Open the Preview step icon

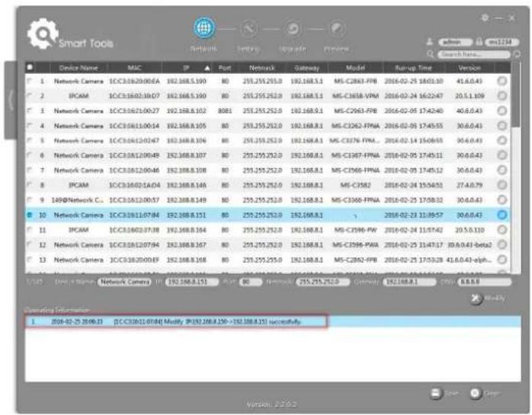(x=337, y=28)
